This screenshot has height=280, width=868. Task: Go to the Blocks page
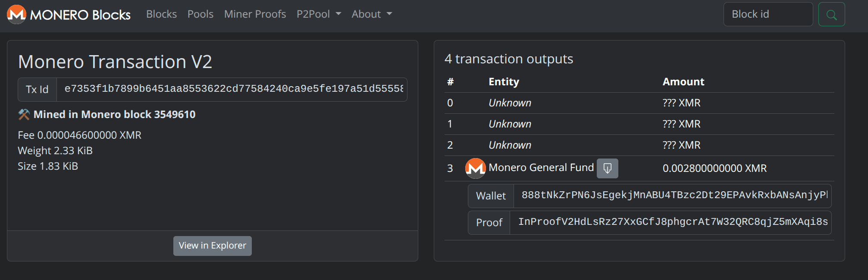(161, 14)
